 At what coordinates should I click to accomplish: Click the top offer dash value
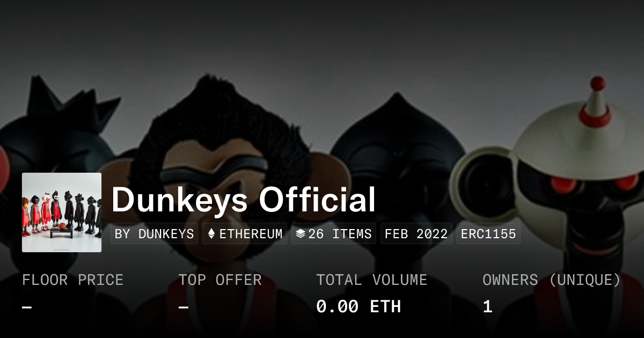pyautogui.click(x=184, y=307)
